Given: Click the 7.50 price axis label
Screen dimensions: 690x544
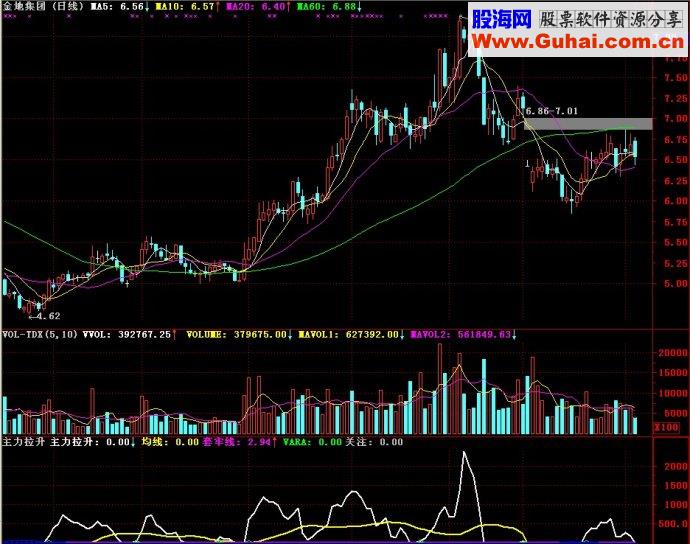Looking at the screenshot, I should tap(675, 77).
